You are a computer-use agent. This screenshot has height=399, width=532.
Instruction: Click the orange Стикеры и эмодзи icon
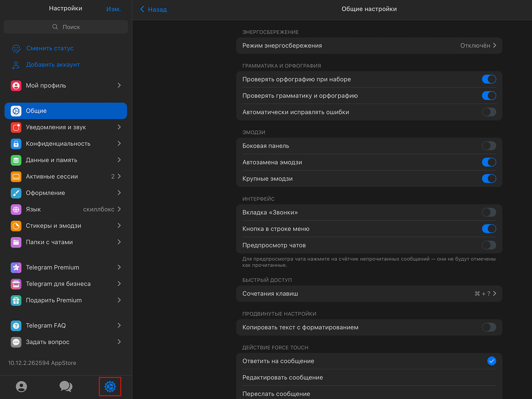tap(16, 226)
